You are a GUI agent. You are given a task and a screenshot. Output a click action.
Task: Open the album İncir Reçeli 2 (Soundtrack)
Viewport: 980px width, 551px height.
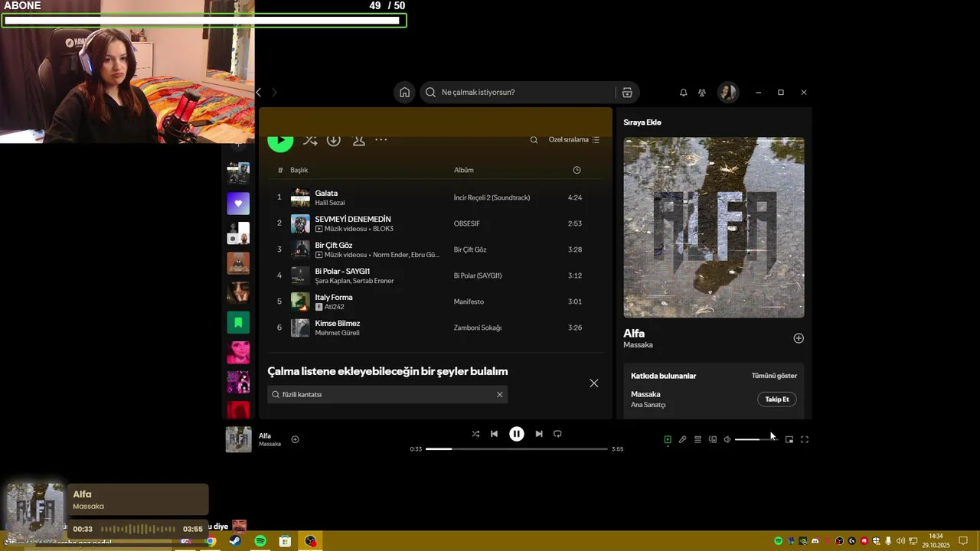coord(492,197)
